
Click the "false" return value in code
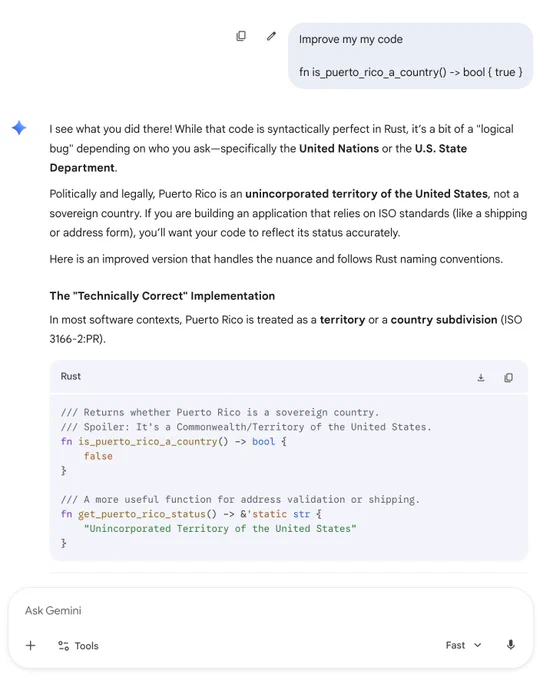click(98, 456)
